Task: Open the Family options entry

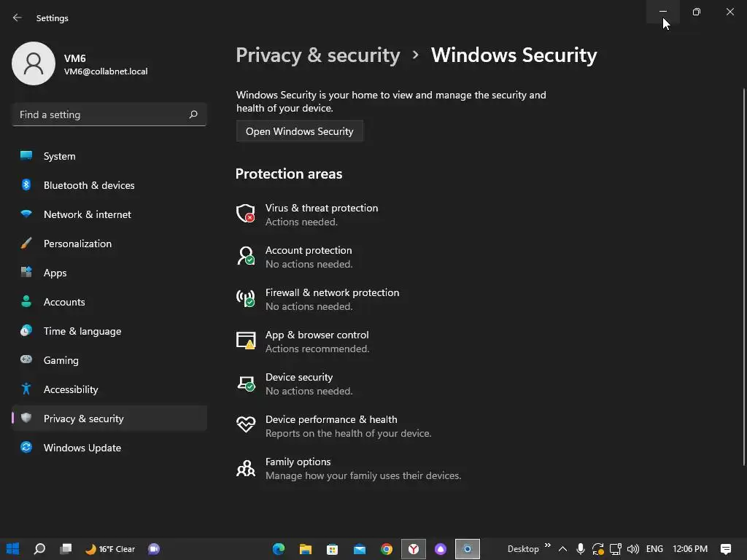Action: click(363, 469)
